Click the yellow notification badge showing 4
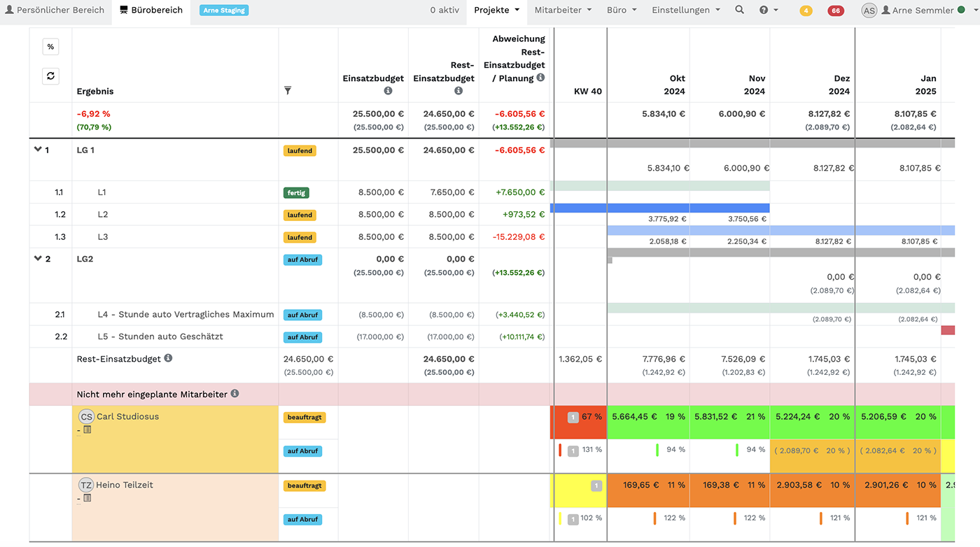The image size is (980, 547). click(x=806, y=10)
